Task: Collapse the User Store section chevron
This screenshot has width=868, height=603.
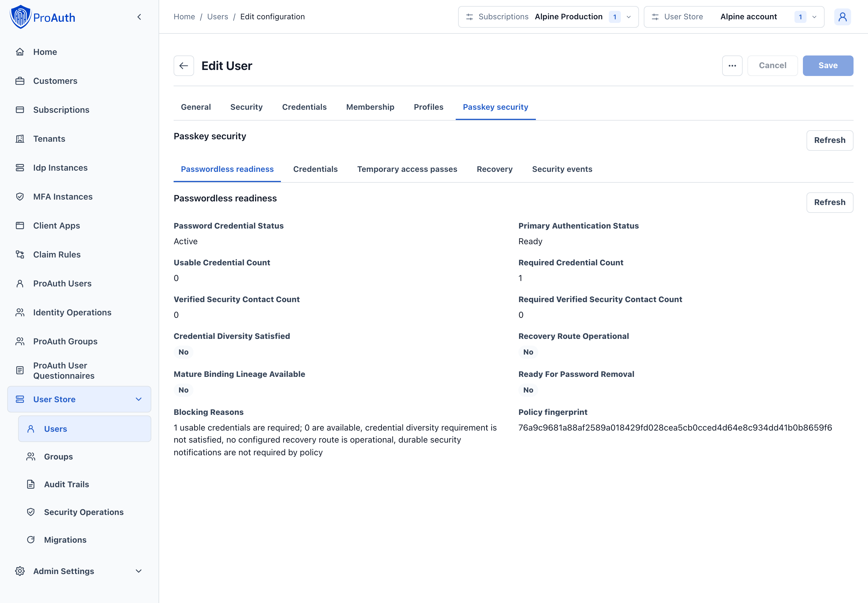Action: [x=139, y=399]
